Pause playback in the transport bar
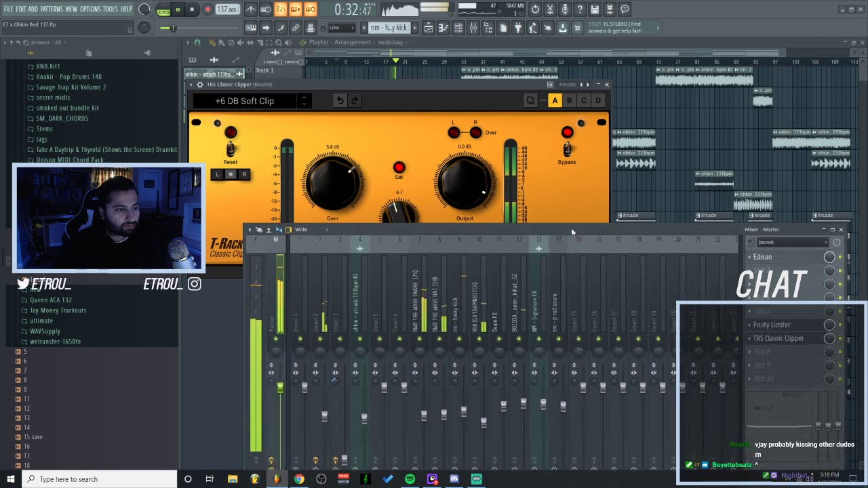 point(178,9)
